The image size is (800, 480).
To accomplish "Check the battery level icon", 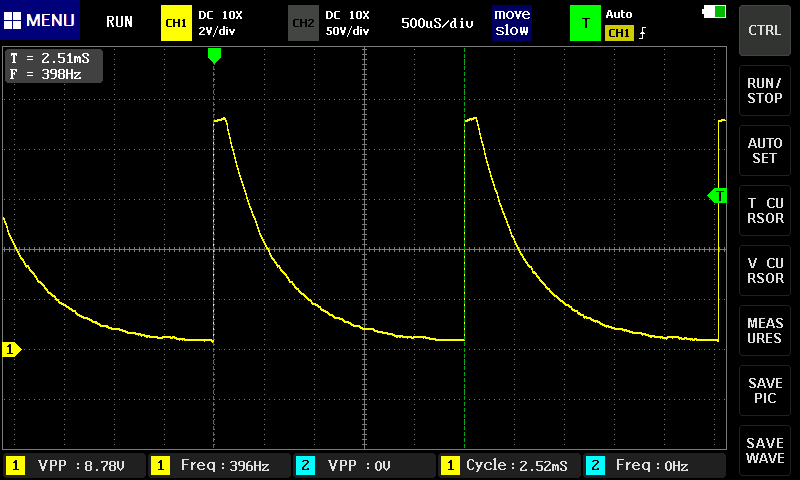I will [x=714, y=12].
